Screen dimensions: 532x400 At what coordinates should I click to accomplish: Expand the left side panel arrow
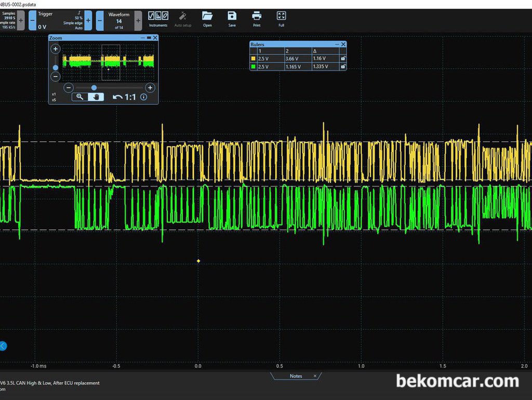pos(3,346)
